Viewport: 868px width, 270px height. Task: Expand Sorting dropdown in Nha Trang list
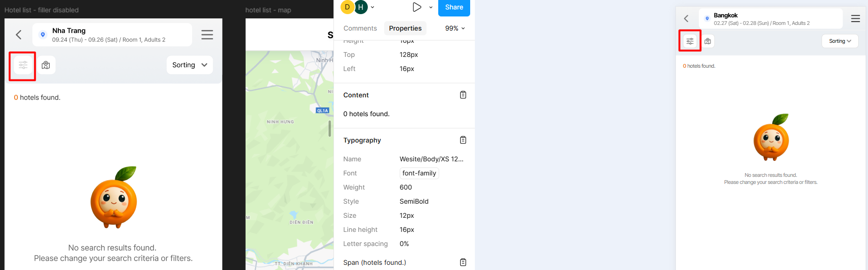pos(190,65)
